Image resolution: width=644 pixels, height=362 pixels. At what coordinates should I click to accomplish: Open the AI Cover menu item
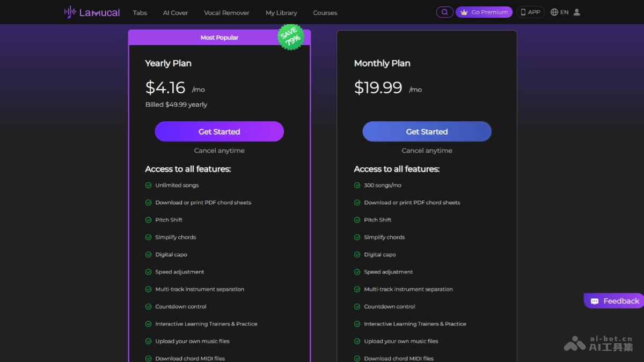[175, 13]
